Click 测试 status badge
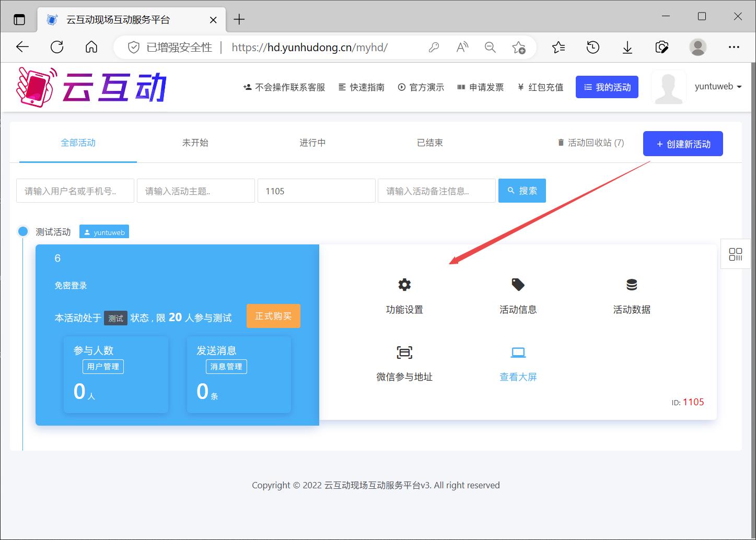Screen dimensions: 756x540 pyautogui.click(x=115, y=318)
